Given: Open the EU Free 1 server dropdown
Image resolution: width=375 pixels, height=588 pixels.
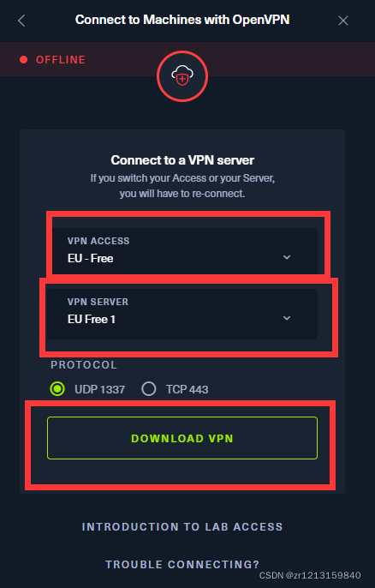Looking at the screenshot, I should click(182, 314).
